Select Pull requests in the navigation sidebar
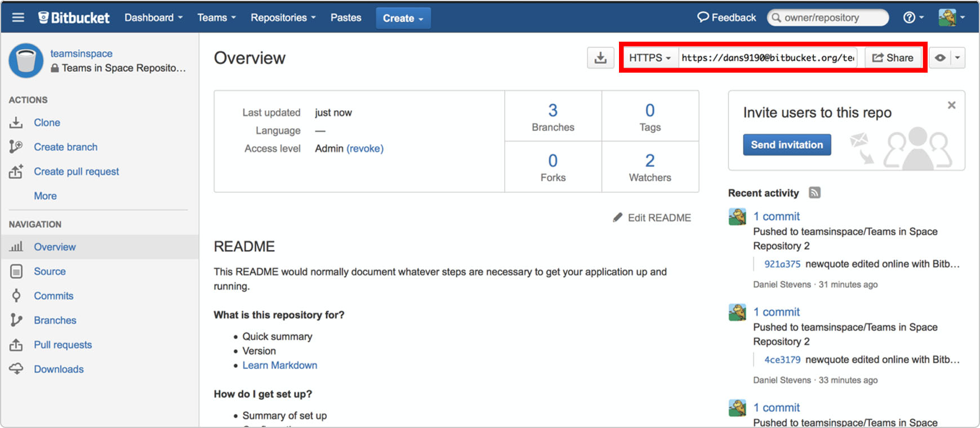Screen dimensions: 980x428 (63, 345)
